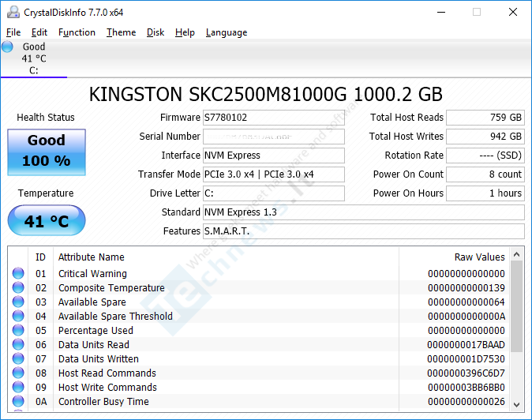Select the Available Spare Threshold attribute name

[115, 317]
